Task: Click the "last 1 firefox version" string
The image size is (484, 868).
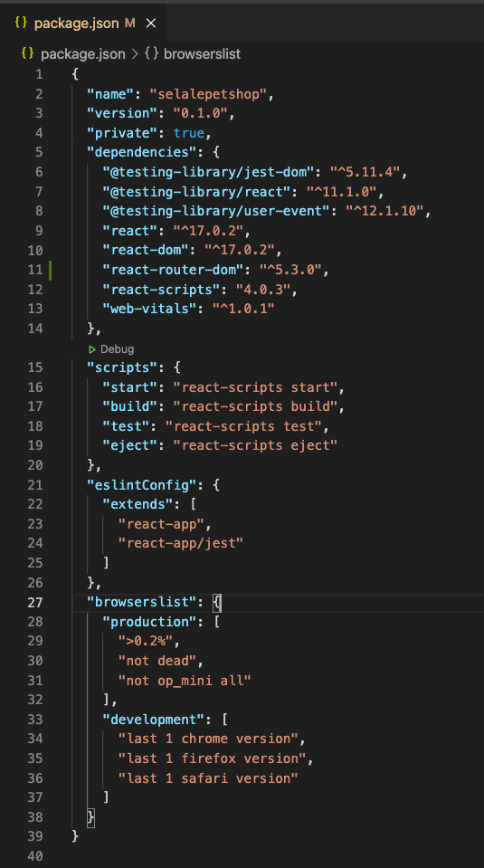Action: click(213, 758)
